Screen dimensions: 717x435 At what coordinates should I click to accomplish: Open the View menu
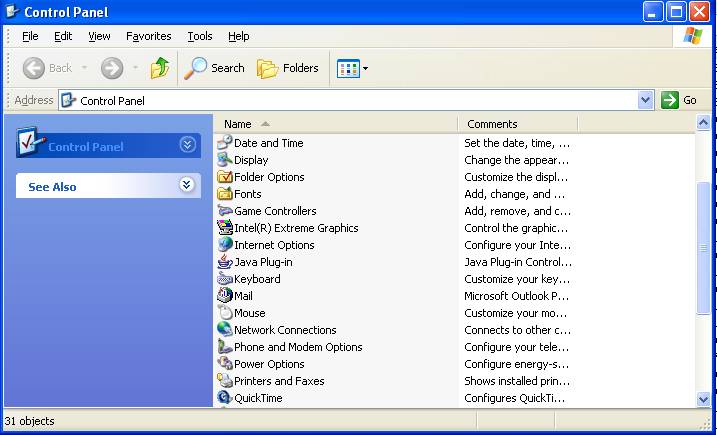[99, 36]
